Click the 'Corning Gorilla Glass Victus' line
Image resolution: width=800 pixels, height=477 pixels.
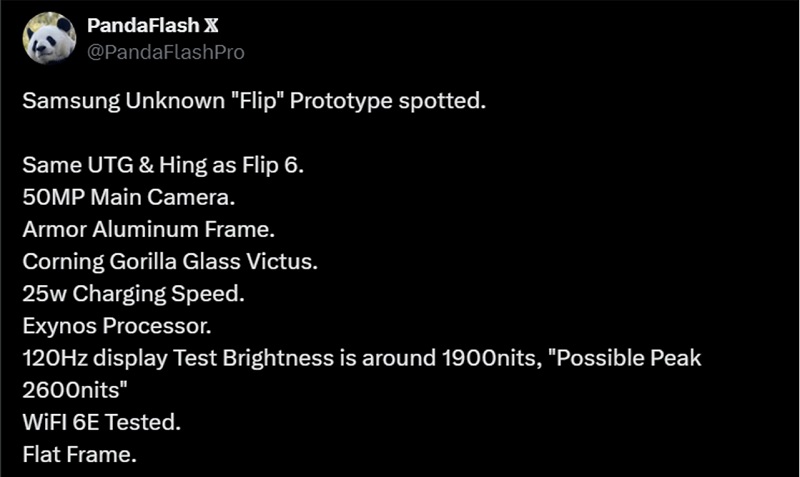(x=170, y=262)
